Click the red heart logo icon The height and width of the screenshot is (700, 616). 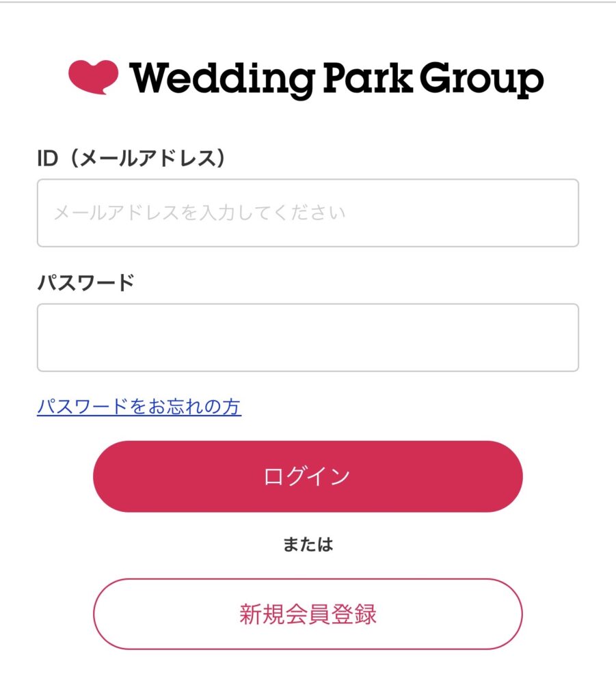click(x=93, y=77)
